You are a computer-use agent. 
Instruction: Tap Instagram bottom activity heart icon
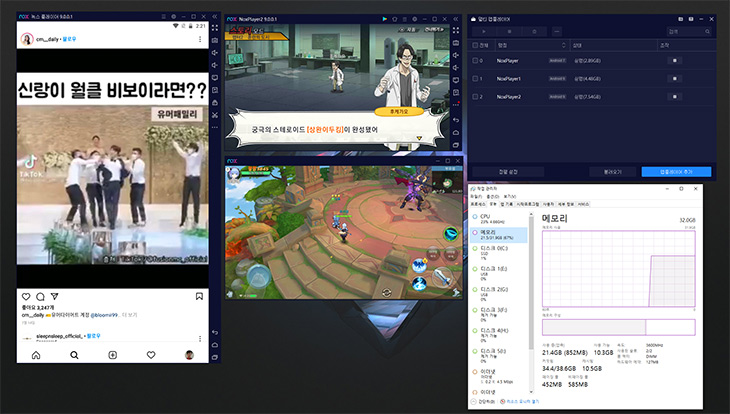pyautogui.click(x=151, y=355)
